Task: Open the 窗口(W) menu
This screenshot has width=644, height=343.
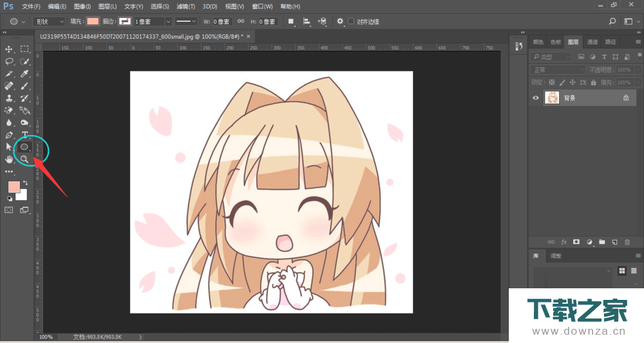Action: pyautogui.click(x=262, y=6)
